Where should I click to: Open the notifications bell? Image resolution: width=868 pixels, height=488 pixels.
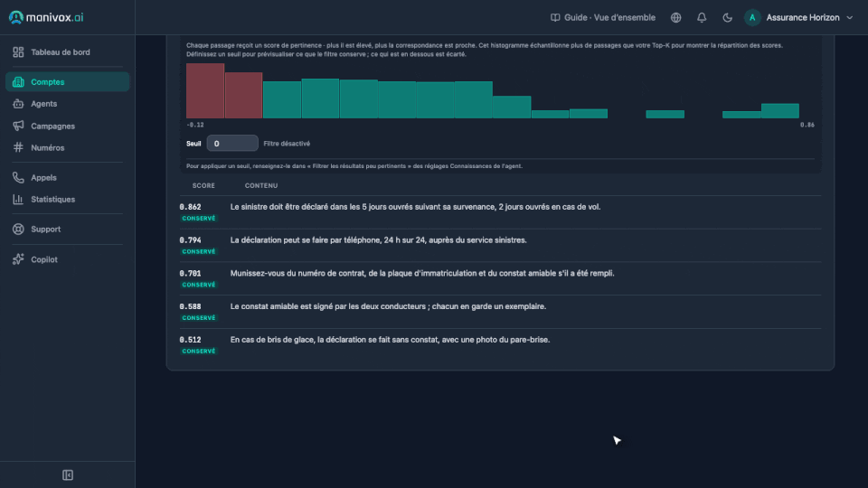(702, 18)
